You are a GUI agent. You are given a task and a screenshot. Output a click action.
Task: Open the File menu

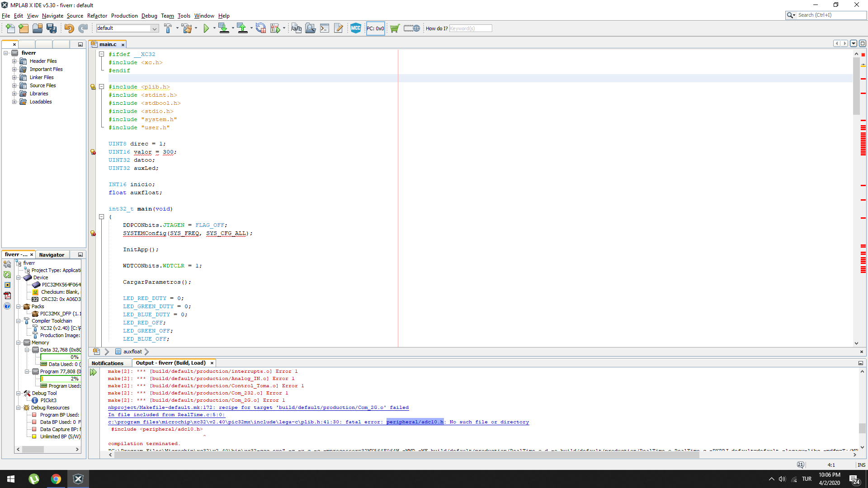[6, 16]
